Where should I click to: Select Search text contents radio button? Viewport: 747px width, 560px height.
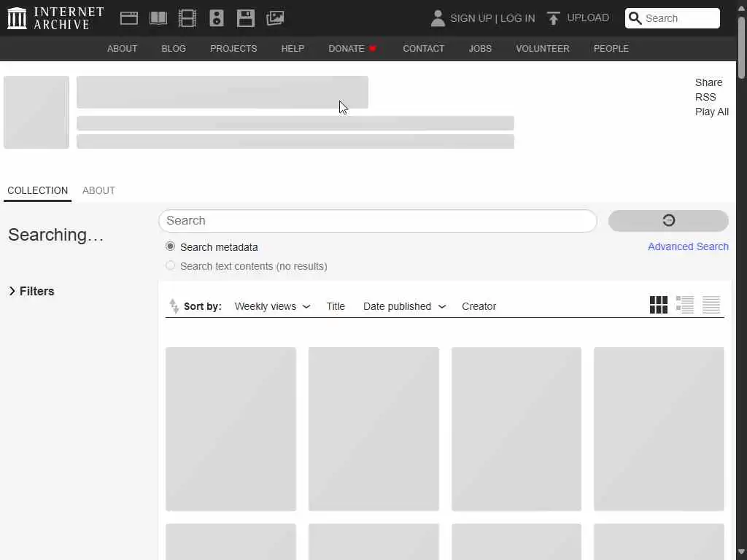point(170,265)
